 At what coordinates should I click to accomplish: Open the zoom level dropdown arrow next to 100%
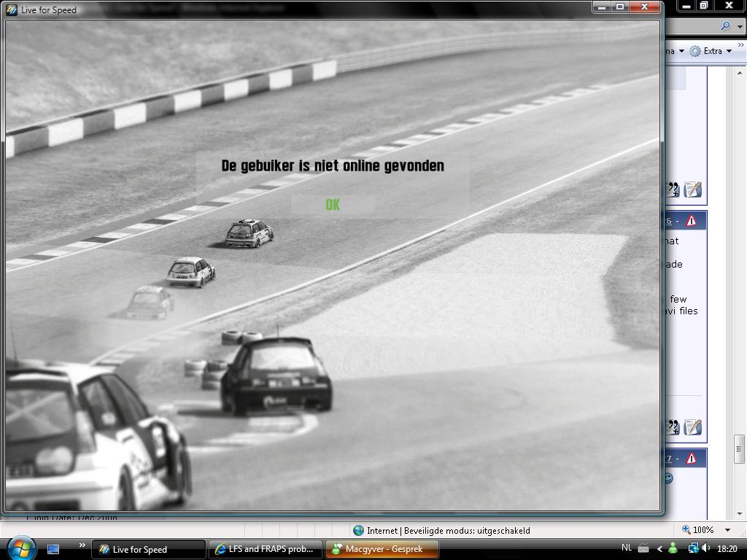click(x=727, y=530)
